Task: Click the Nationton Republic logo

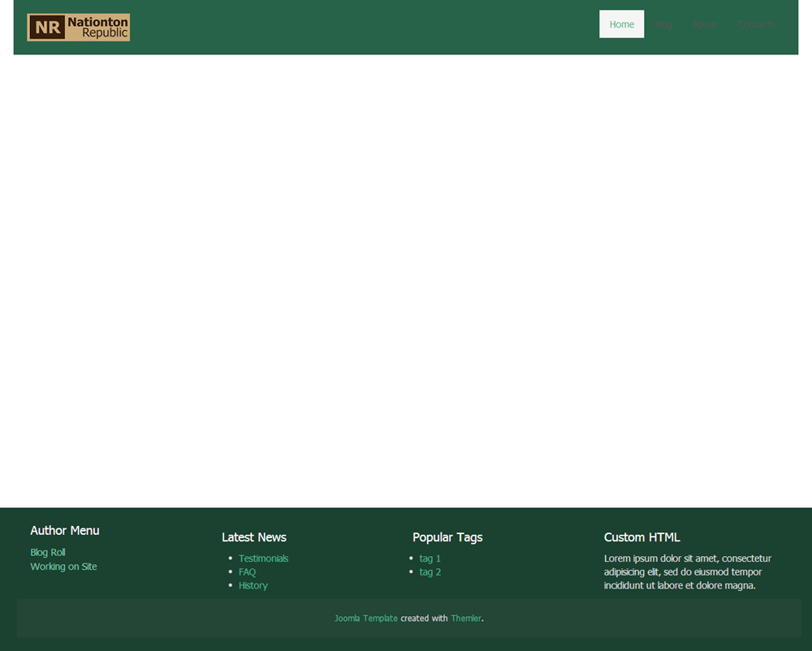Action: click(78, 27)
